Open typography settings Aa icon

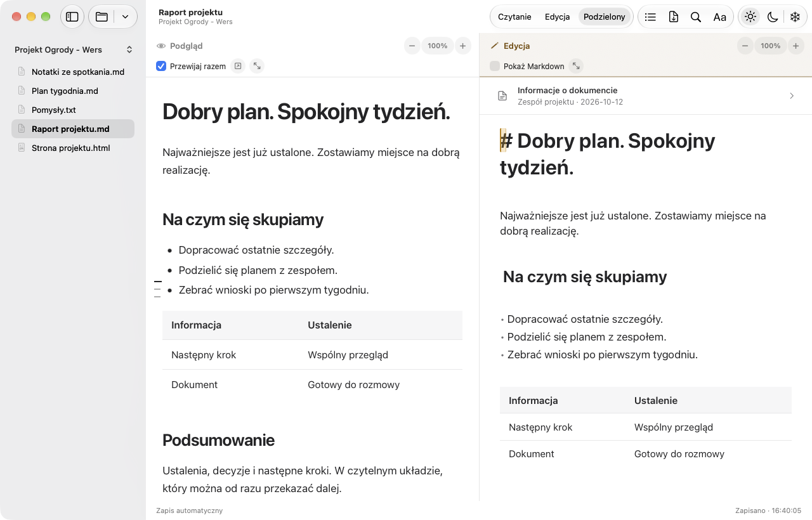719,17
